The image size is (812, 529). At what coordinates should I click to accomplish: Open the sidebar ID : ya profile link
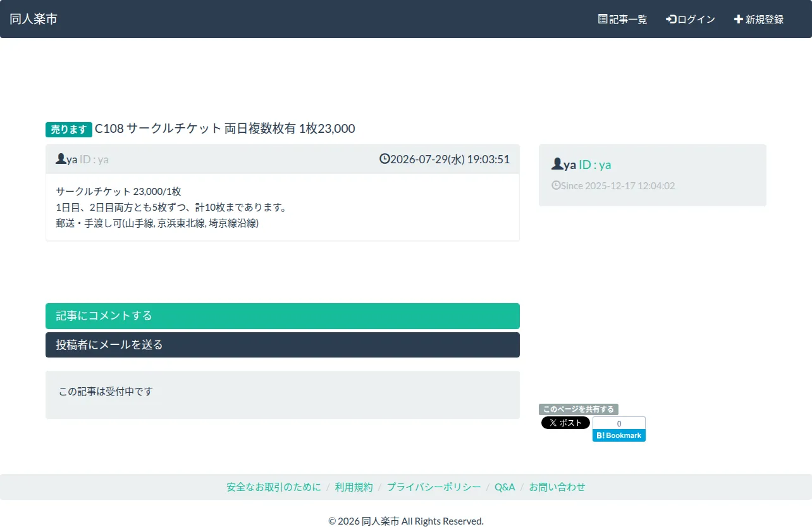[595, 165]
